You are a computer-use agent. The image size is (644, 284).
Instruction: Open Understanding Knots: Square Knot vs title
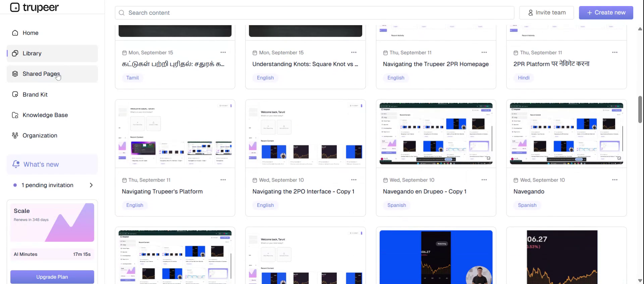pos(305,64)
